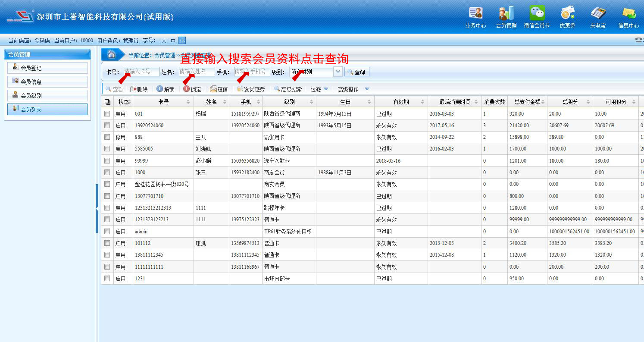Open the 高级操作 dropdown menu

pyautogui.click(x=353, y=89)
